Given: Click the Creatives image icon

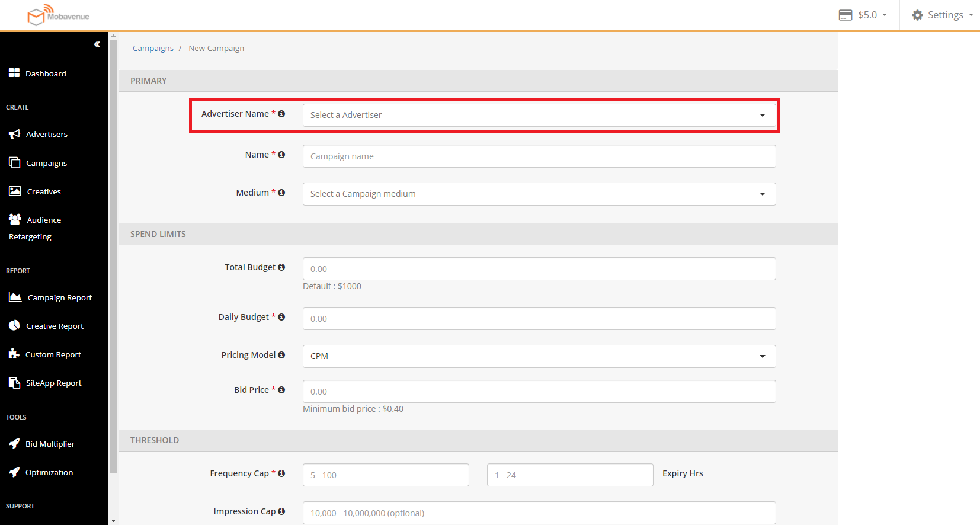Looking at the screenshot, I should pos(15,191).
